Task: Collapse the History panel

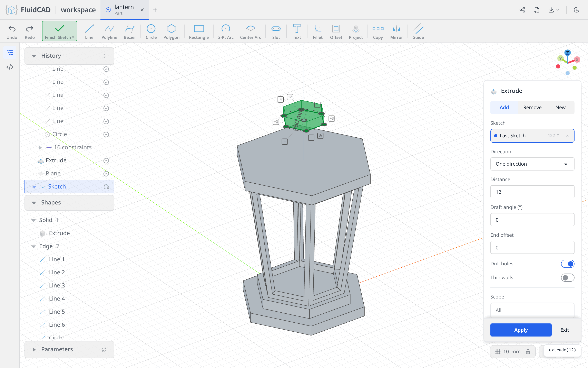Action: pos(34,56)
